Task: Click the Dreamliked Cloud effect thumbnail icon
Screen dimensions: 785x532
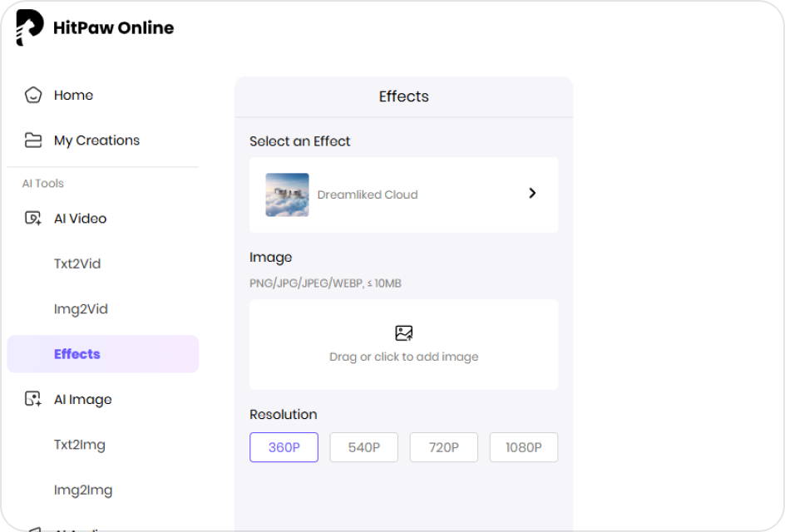Action: [286, 194]
